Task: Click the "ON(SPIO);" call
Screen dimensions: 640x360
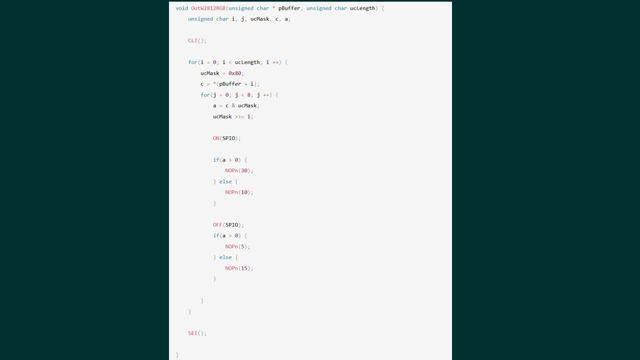Action: [227, 138]
